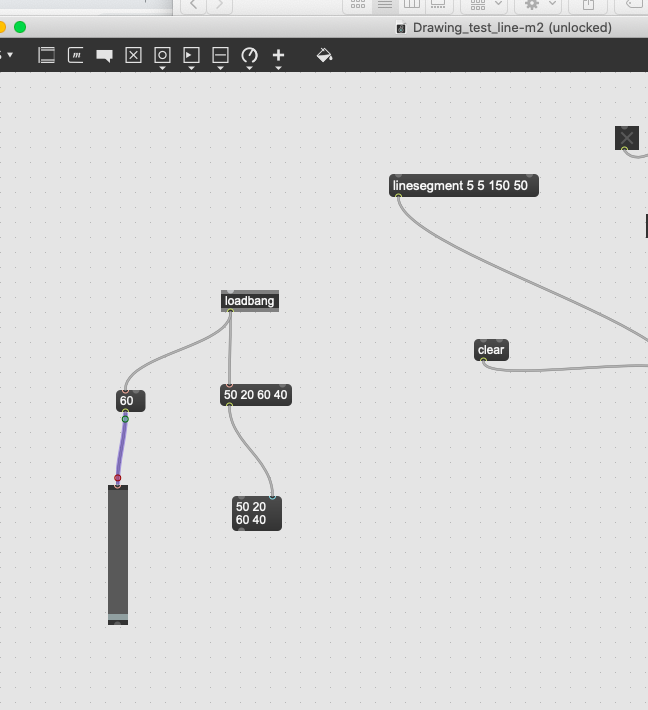
Task: Open Finder action gear menu
Action: click(x=539, y=5)
